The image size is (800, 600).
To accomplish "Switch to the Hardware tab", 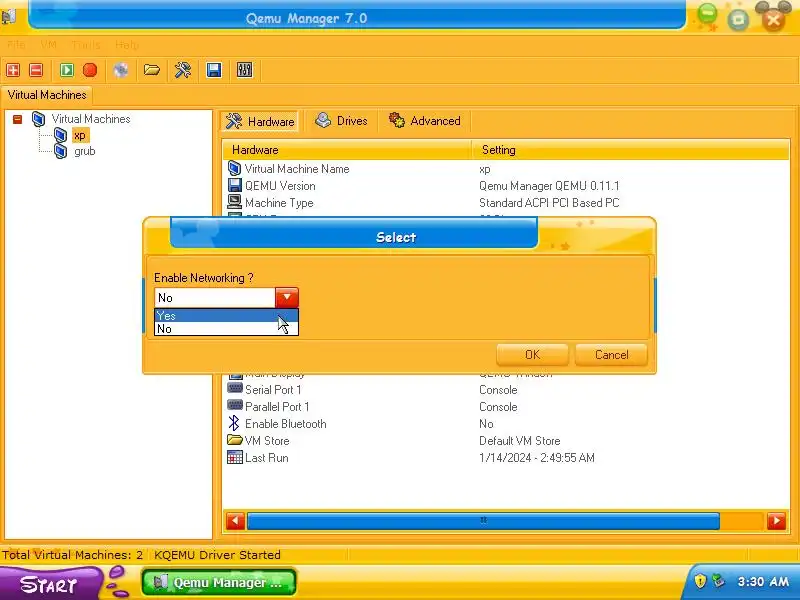I will pos(260,121).
